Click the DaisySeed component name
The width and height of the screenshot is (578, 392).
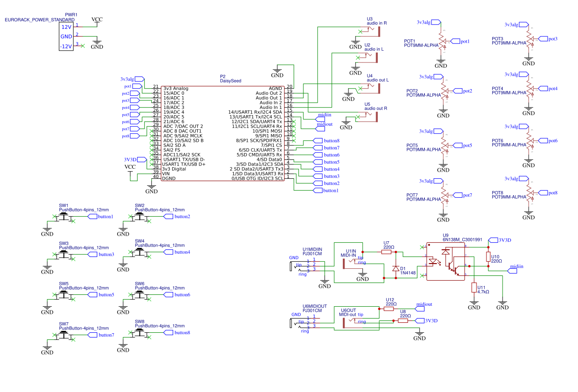pyautogui.click(x=230, y=81)
